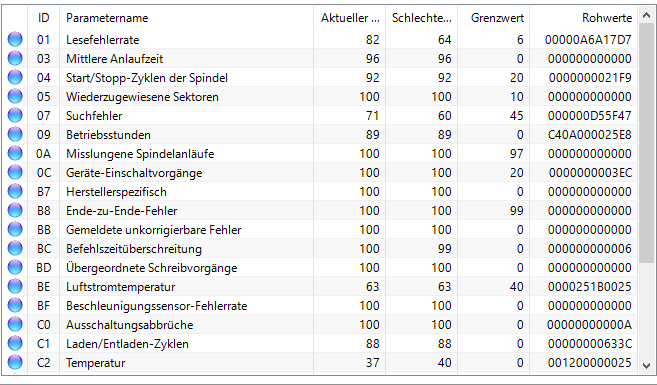657x385 pixels.
Task: Click the status orb for Wiederzugewiesene Sektoren
Action: point(15,96)
